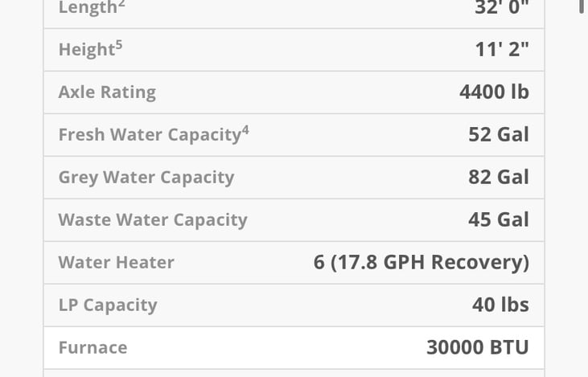Click the page scrollbar thumb
This screenshot has height=377, width=588.
tap(582, 6)
